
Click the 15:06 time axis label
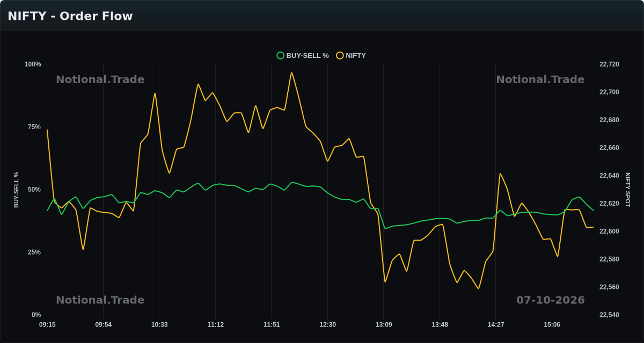[x=552, y=325]
